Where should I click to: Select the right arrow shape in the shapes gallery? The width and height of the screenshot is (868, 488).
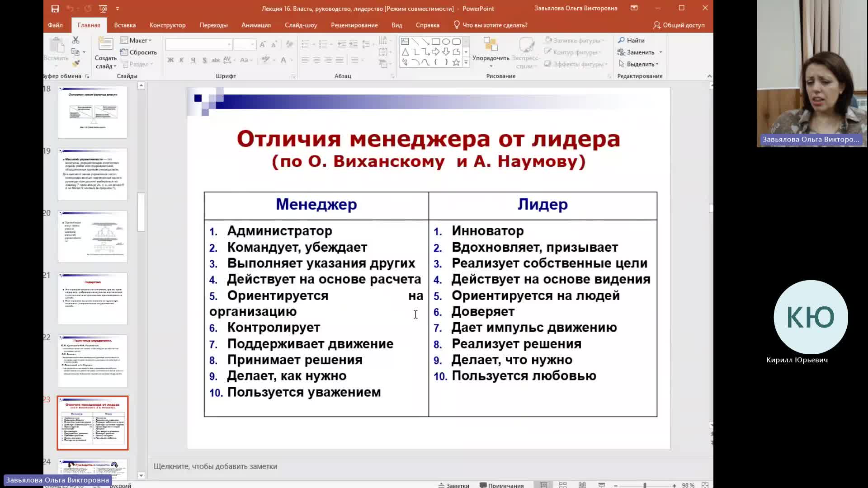[436, 52]
